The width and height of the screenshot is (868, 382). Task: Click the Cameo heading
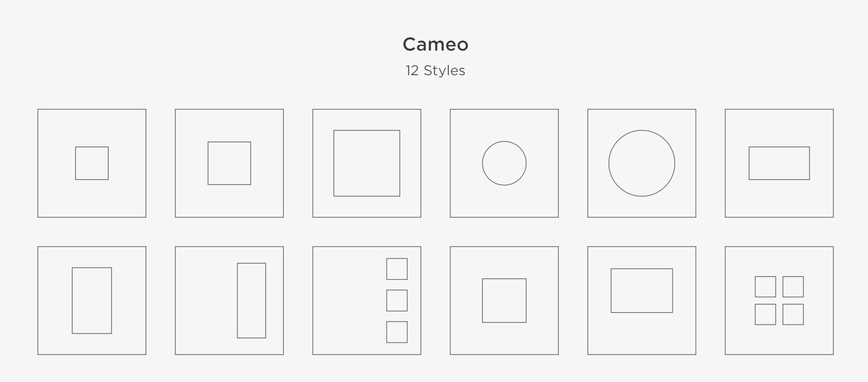click(435, 44)
